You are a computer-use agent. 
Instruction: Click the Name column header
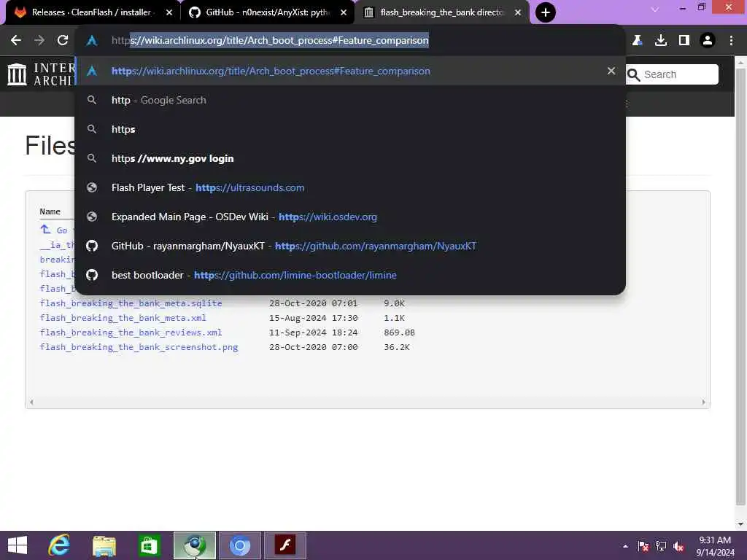click(x=50, y=211)
